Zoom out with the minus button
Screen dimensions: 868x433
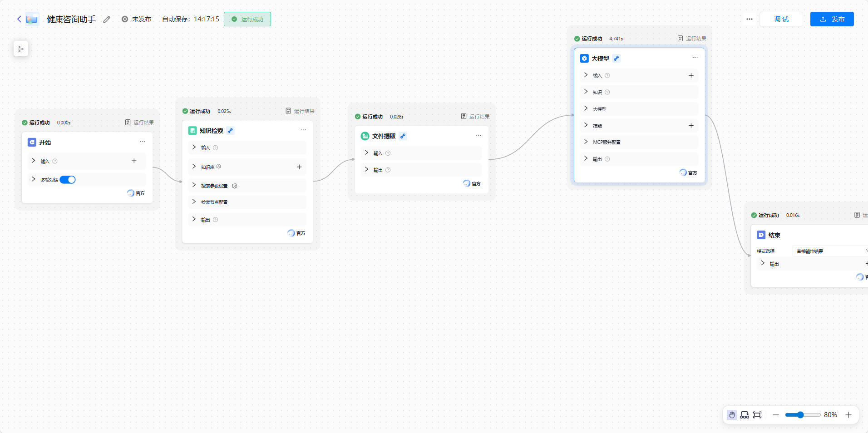coord(776,415)
